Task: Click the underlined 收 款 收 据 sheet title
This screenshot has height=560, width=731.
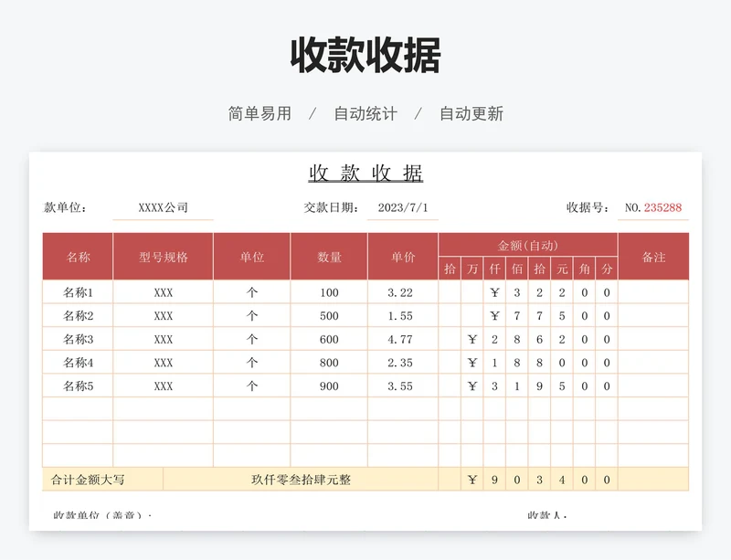Action: click(365, 173)
